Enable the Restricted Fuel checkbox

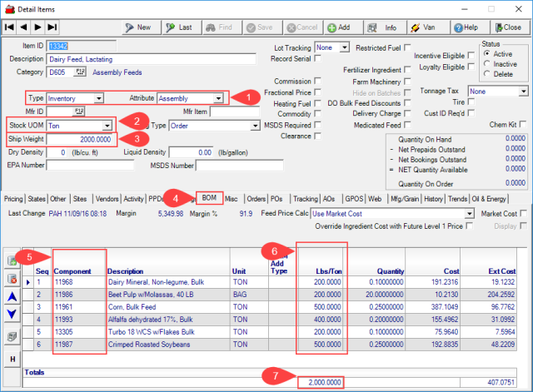pos(406,48)
